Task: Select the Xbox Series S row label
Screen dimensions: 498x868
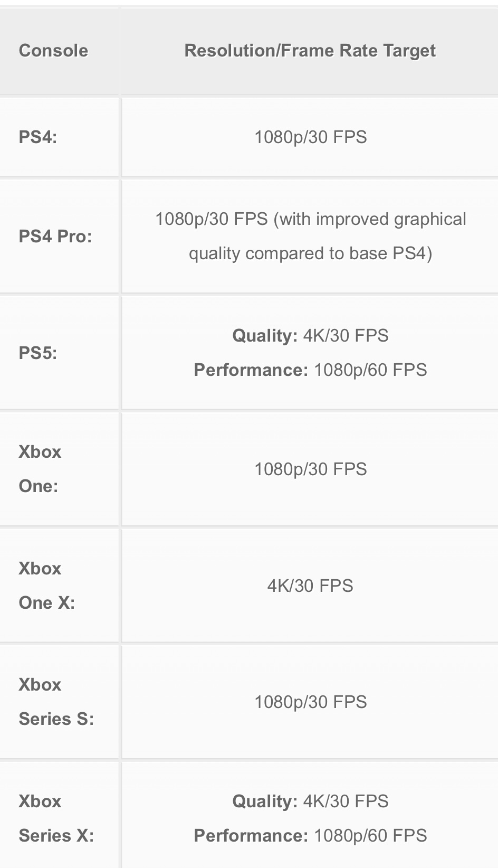Action: pos(56,702)
